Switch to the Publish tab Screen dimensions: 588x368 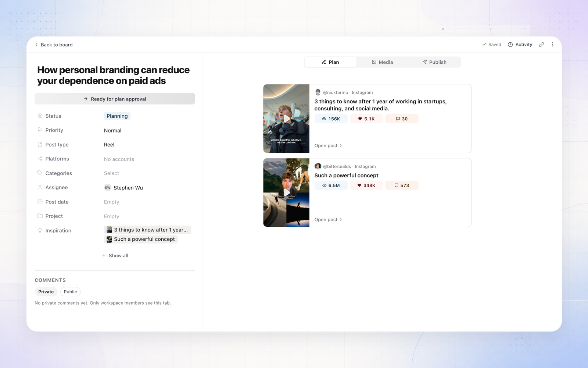pos(434,62)
